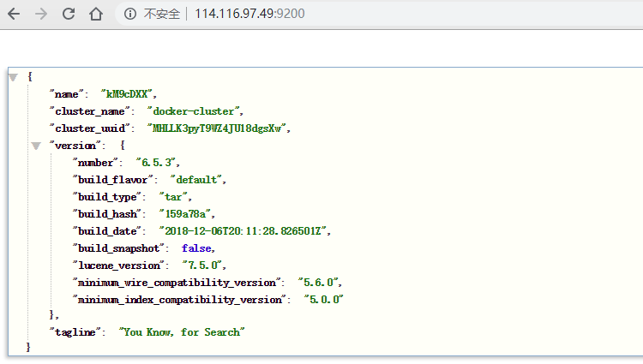The width and height of the screenshot is (643, 364).
Task: Click the "5.0.0" index compatibility value
Action: (325, 300)
